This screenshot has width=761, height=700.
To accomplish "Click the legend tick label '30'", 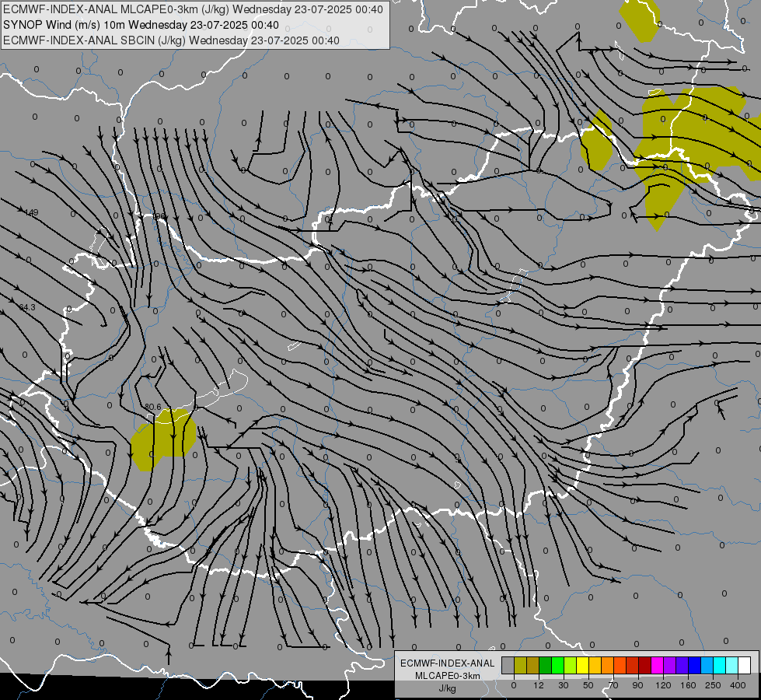I will pos(564,685).
